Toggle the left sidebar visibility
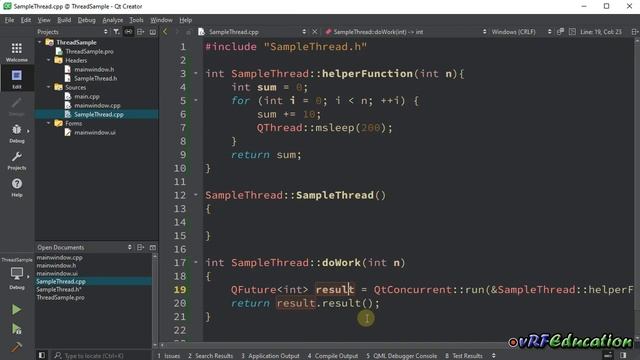This screenshot has width=640, height=360. [x=42, y=355]
